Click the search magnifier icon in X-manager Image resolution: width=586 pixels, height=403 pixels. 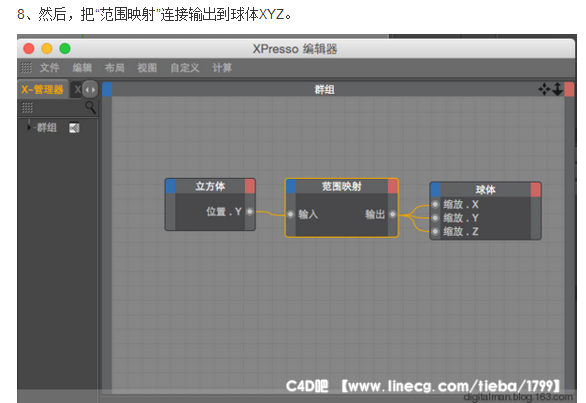tap(90, 107)
